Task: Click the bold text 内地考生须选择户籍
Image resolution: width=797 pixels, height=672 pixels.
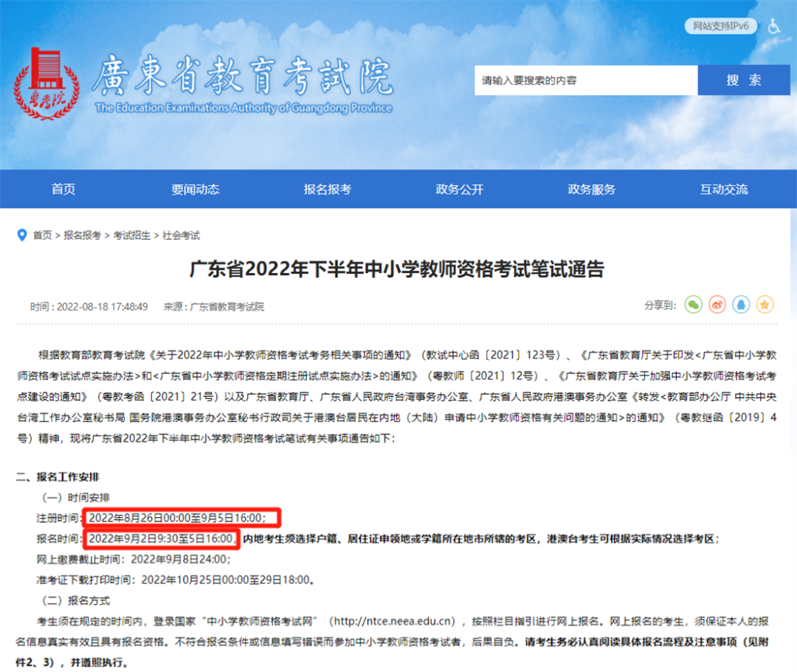Action: tap(290, 539)
